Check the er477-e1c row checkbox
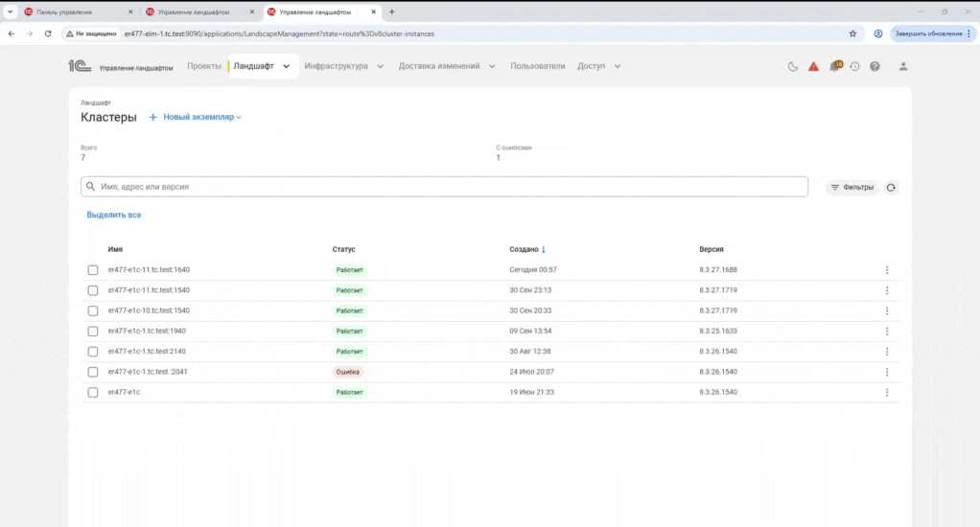 pos(92,392)
